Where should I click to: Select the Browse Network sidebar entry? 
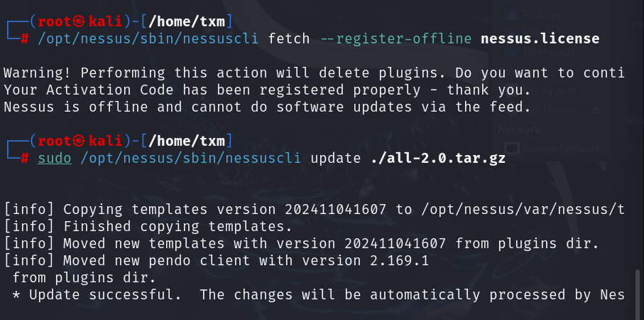click(x=562, y=148)
